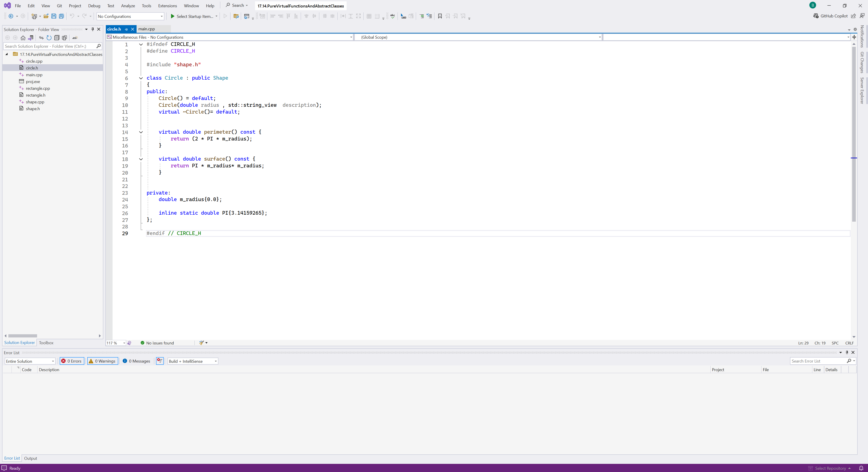Collapse the class Circle code block
This screenshot has width=868, height=472.
pyautogui.click(x=141, y=78)
